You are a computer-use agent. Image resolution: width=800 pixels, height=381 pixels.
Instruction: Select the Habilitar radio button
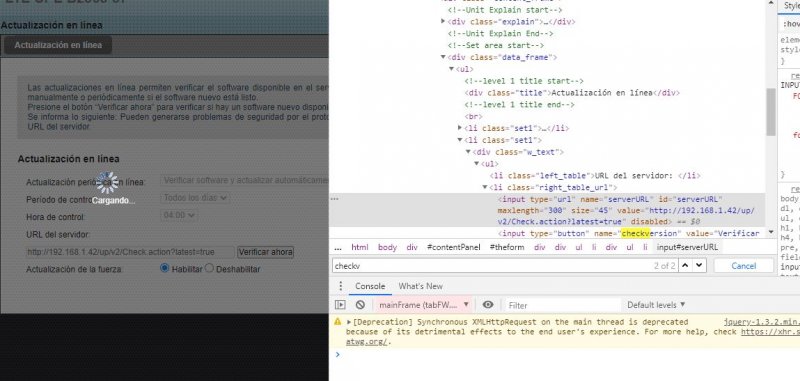(164, 268)
